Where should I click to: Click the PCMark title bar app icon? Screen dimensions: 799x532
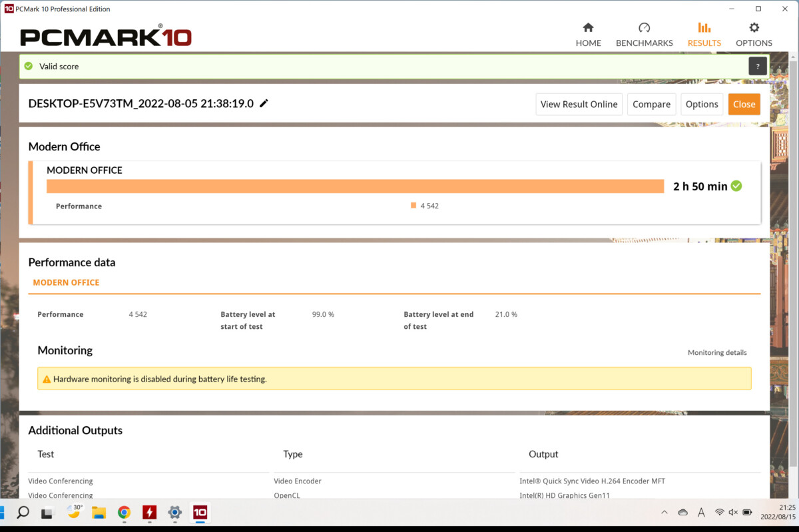9,9
